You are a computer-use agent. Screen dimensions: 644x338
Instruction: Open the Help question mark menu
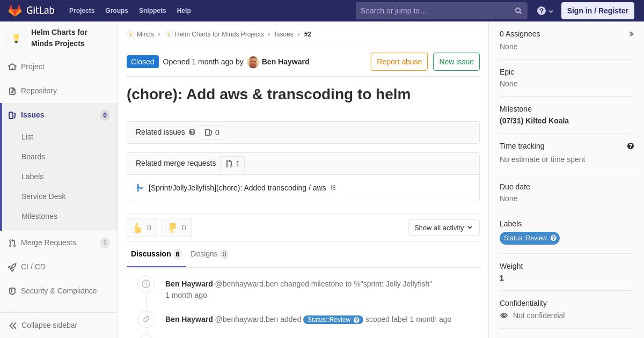coord(545,11)
